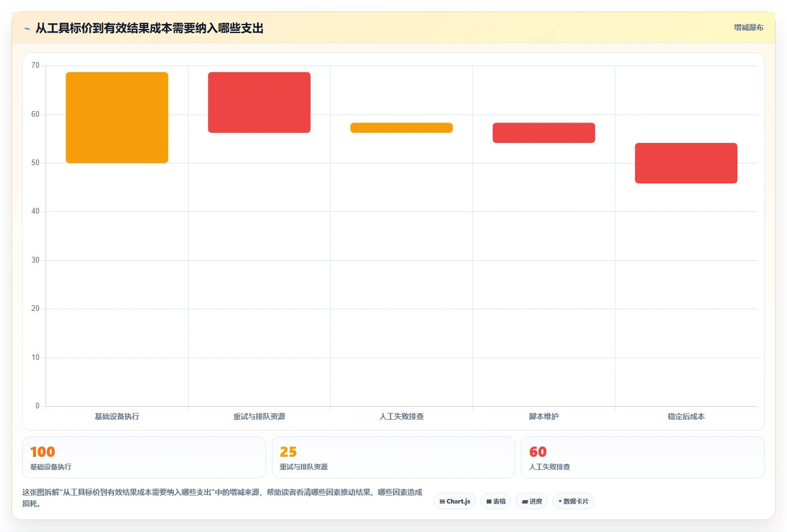Click the 表格 tag chip

tap(496, 501)
